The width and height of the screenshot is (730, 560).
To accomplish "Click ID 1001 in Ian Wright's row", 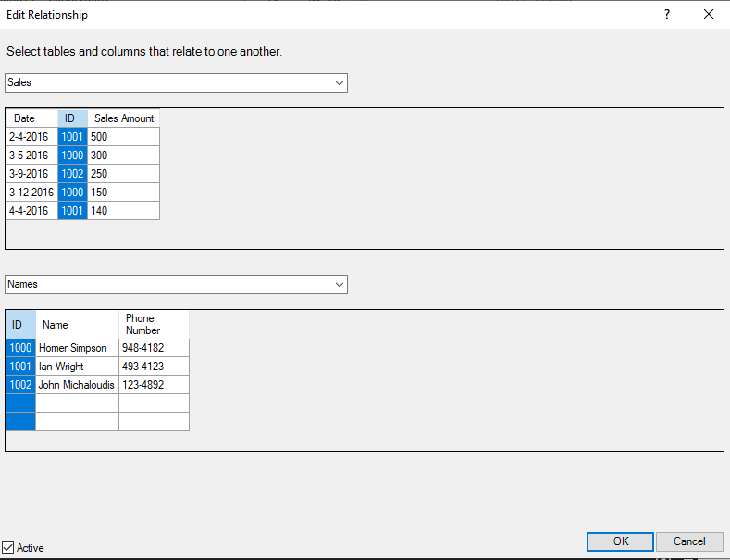I will click(21, 367).
